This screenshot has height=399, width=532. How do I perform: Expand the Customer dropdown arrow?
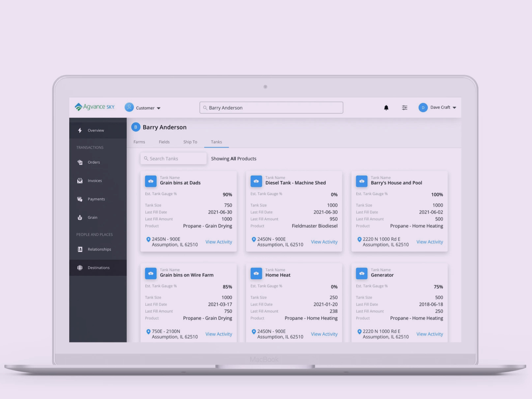click(159, 108)
